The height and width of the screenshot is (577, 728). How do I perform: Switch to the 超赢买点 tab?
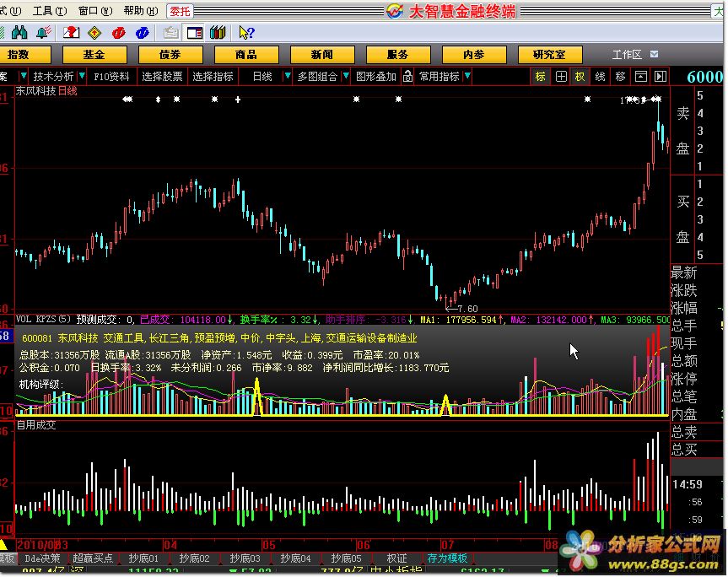(x=93, y=558)
